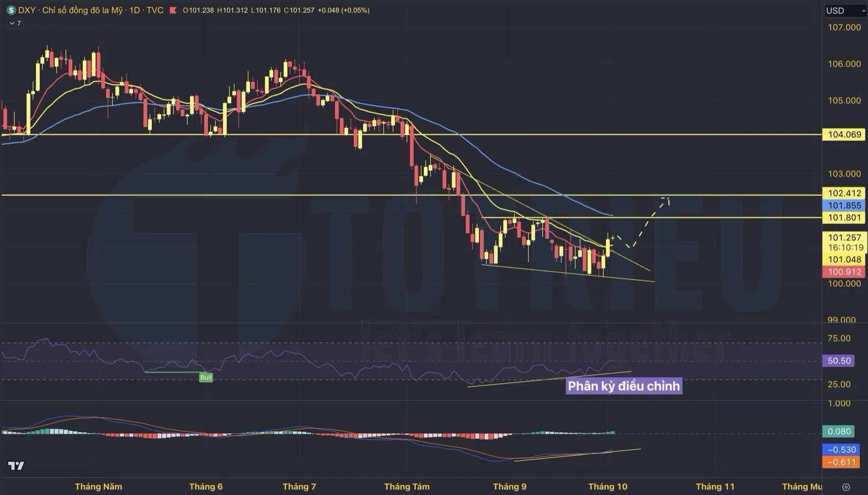The image size is (868, 495).
Task: Click the signal line −0.611 label
Action: [x=841, y=462]
